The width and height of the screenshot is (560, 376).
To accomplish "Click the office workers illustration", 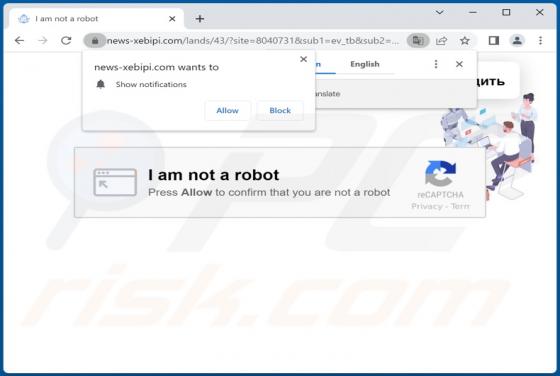I will (x=489, y=146).
